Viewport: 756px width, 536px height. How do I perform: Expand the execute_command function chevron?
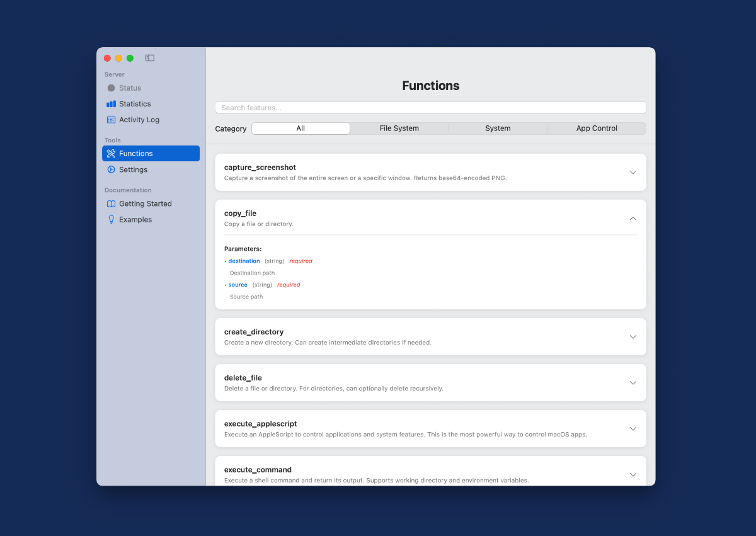point(633,475)
